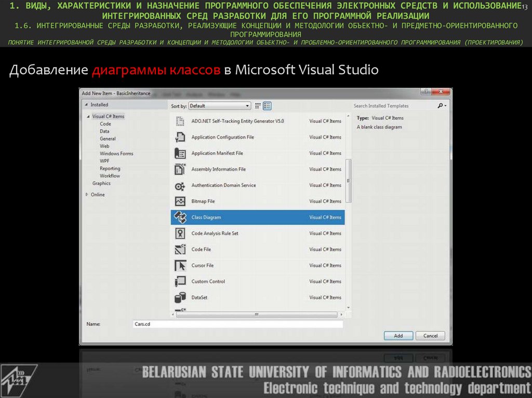Select the General category
This screenshot has width=532, height=398.
(108, 139)
